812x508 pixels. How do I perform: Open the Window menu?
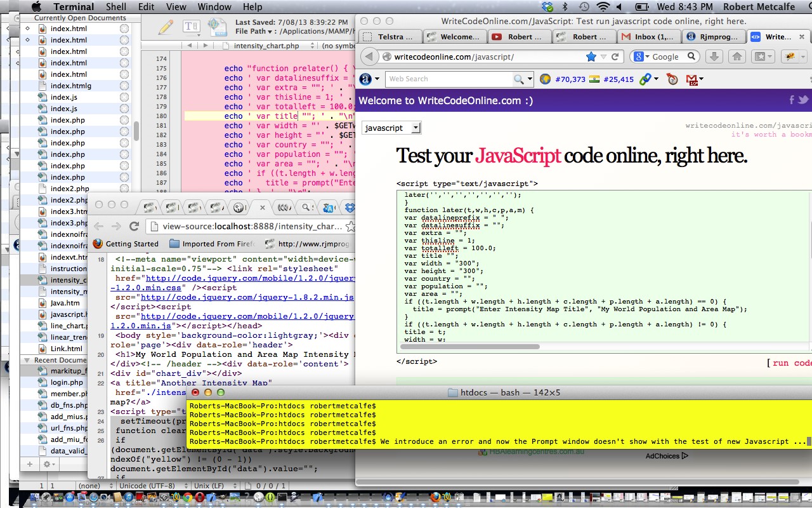(x=214, y=7)
